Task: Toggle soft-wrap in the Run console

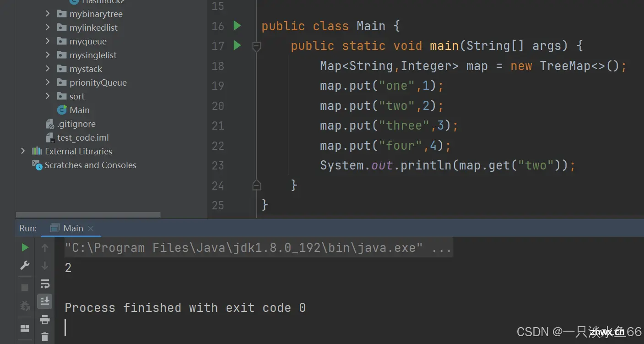Action: click(45, 284)
